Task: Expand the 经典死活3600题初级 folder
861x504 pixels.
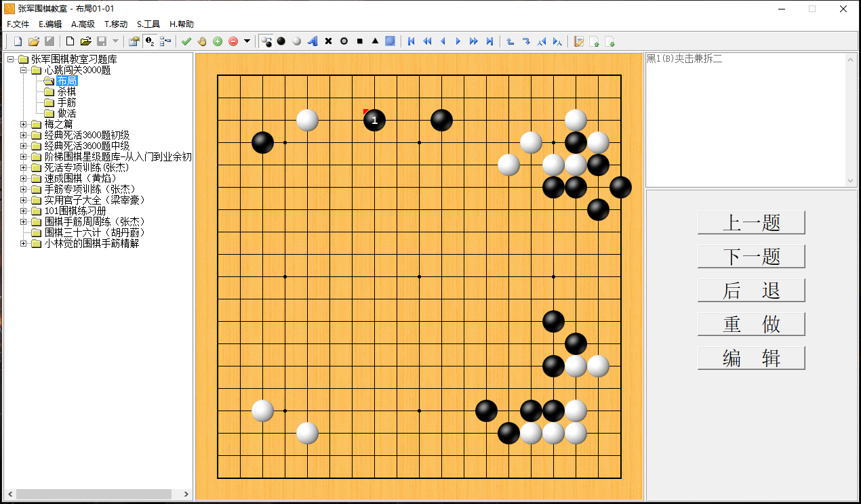Action: pos(24,135)
